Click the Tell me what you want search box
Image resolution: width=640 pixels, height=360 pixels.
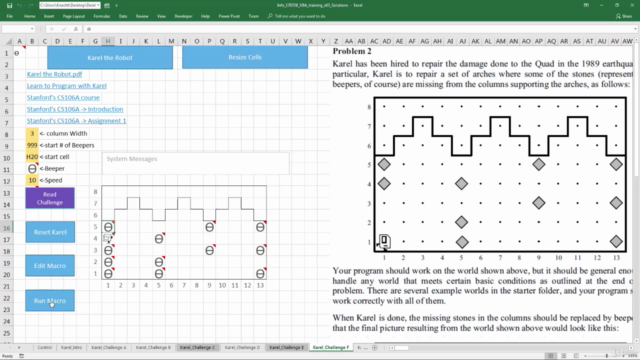[x=297, y=16]
